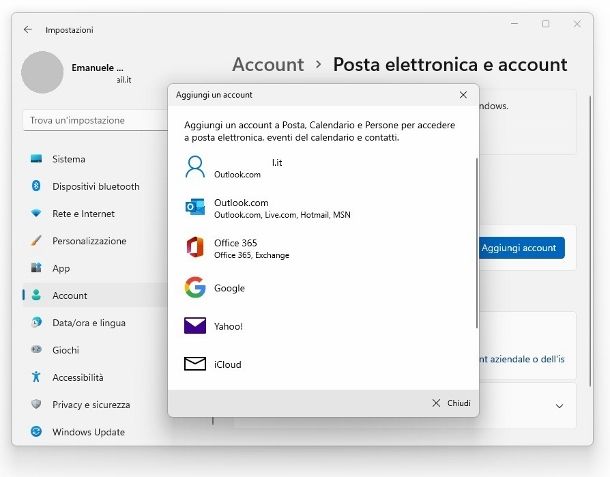The image size is (610, 477).
Task: Select the Sistema menu label
Action: pos(69,159)
